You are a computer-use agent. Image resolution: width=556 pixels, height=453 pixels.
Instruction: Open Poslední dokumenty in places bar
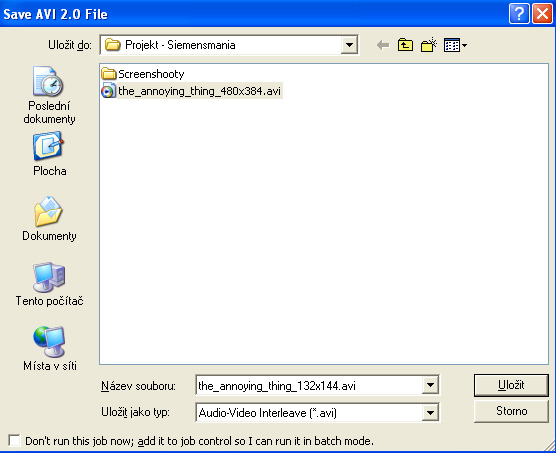(x=49, y=95)
